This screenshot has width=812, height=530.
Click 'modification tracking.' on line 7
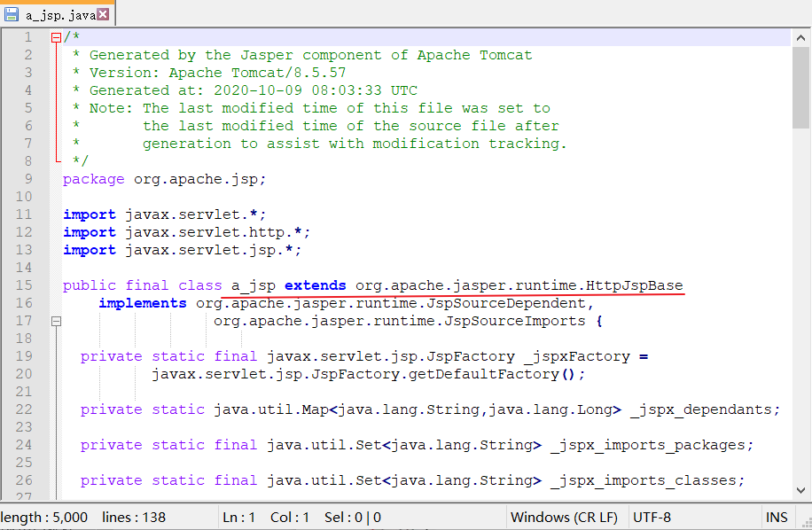coord(470,144)
